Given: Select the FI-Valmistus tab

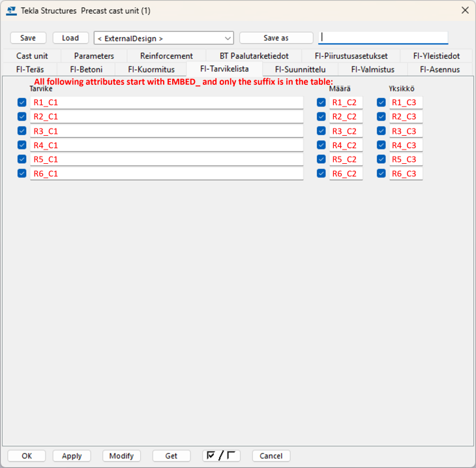Looking at the screenshot, I should click(x=372, y=69).
